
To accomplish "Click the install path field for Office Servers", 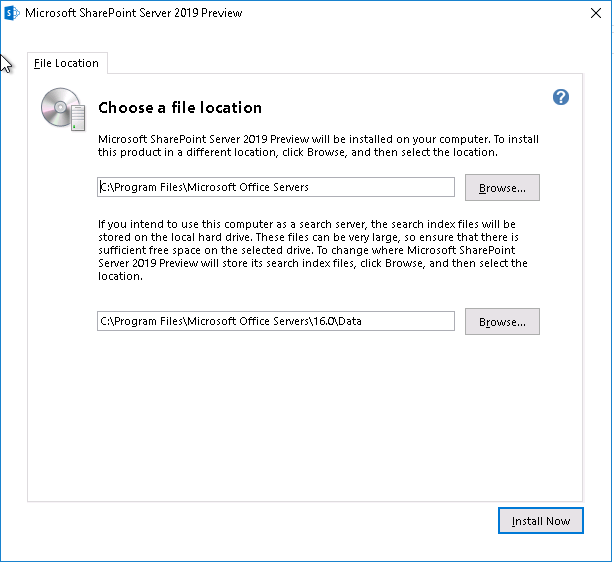I will (x=276, y=187).
